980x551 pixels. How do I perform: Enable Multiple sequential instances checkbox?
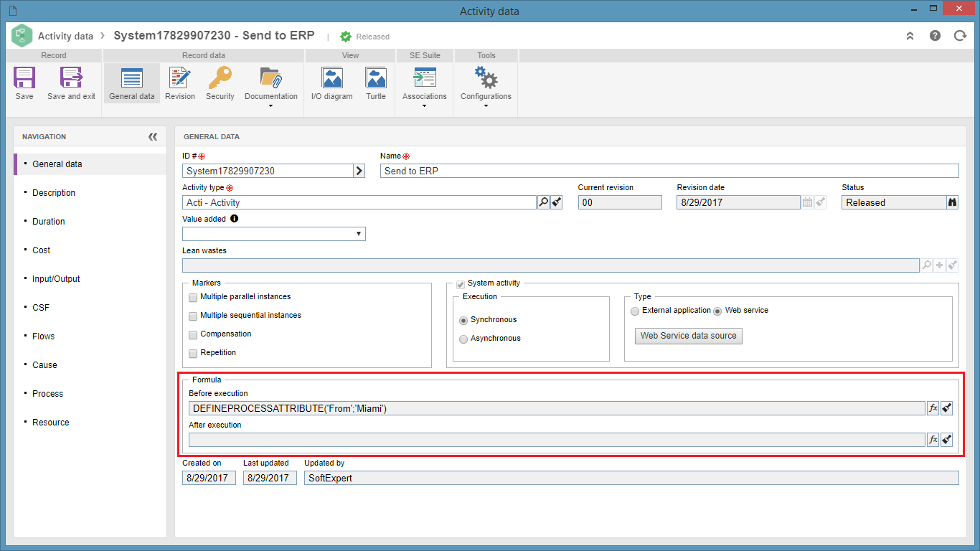[x=192, y=316]
